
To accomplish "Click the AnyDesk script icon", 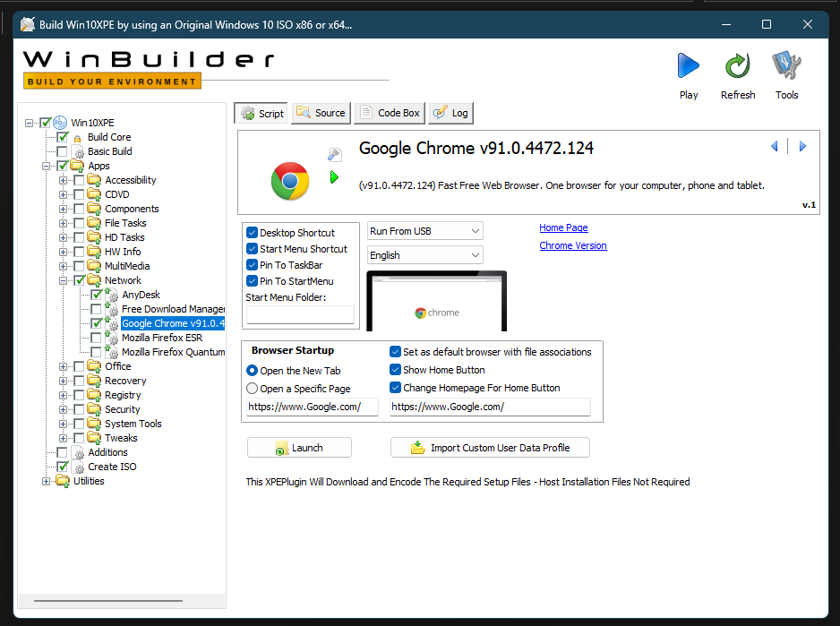I will 112,295.
